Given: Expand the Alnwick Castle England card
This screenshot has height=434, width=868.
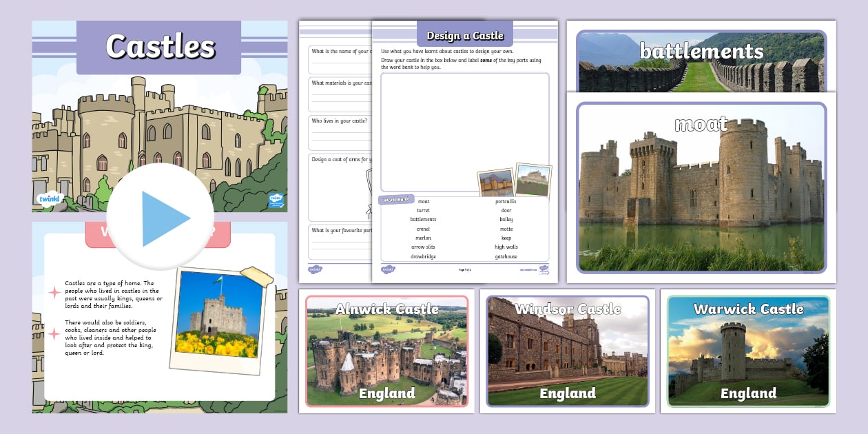Looking at the screenshot, I should click(x=388, y=352).
